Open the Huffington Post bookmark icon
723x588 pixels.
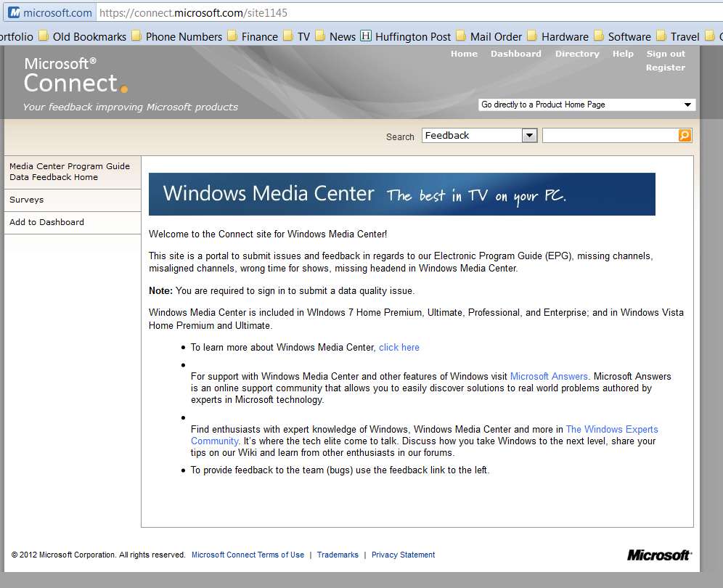click(x=366, y=36)
